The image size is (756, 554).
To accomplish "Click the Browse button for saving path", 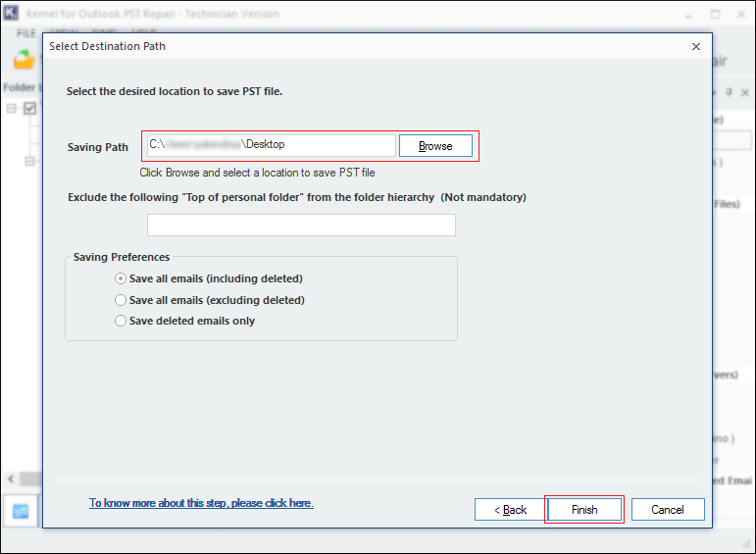I will [435, 146].
